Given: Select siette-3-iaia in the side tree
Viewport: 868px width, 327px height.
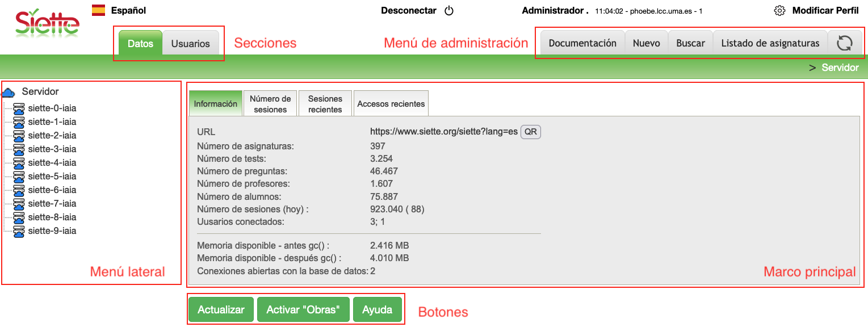Looking at the screenshot, I should [x=52, y=149].
